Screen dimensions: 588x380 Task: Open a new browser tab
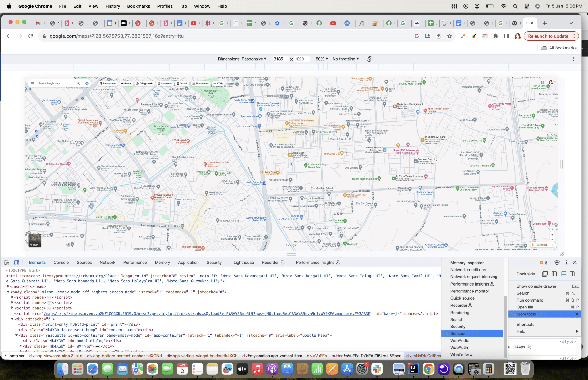coord(545,23)
